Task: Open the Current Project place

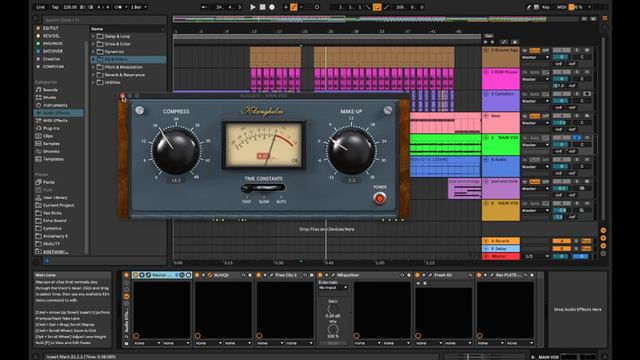Action: 58,205
